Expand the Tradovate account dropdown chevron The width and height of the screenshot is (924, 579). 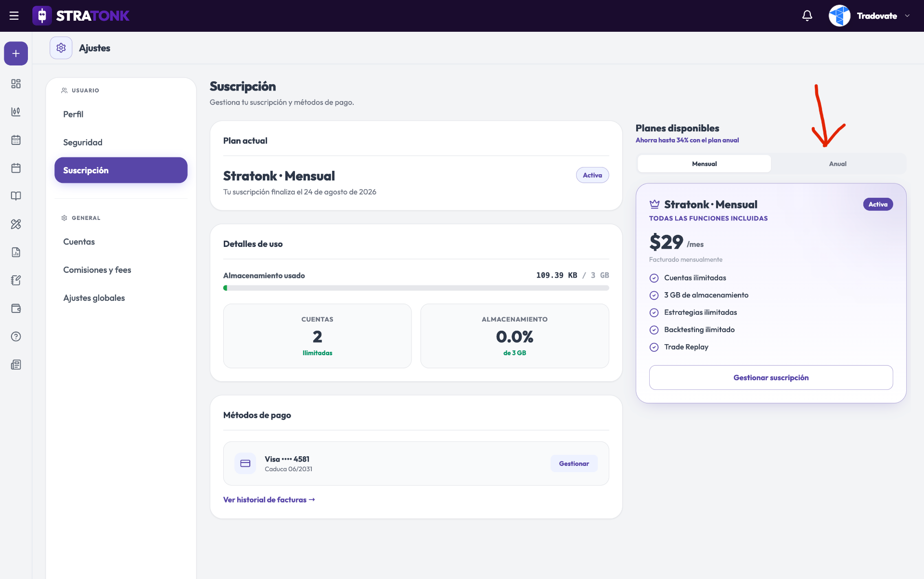[x=907, y=16]
